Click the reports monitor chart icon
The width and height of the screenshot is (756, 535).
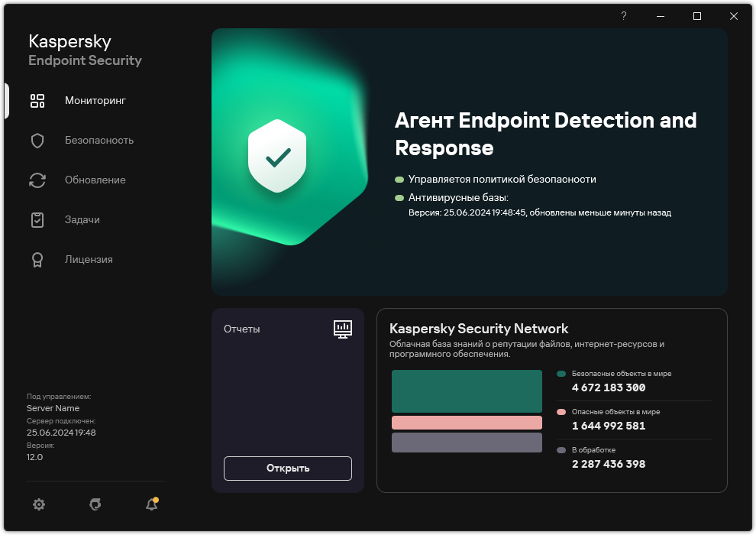(x=343, y=329)
